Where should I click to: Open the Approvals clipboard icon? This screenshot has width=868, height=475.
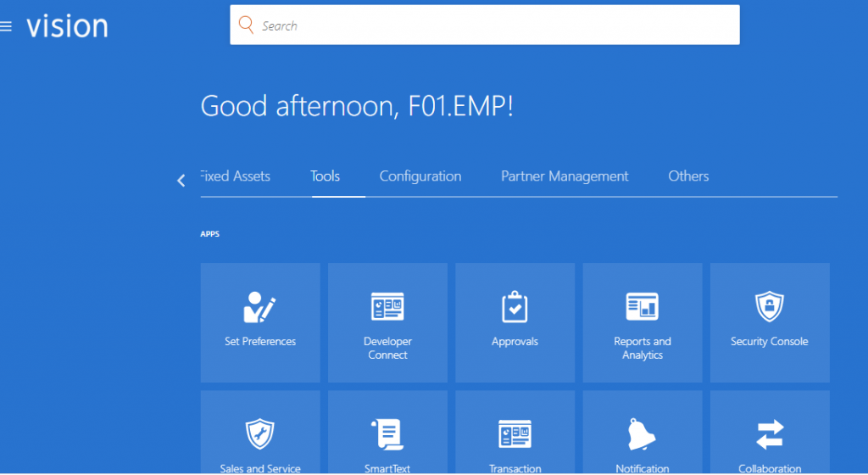pos(515,307)
